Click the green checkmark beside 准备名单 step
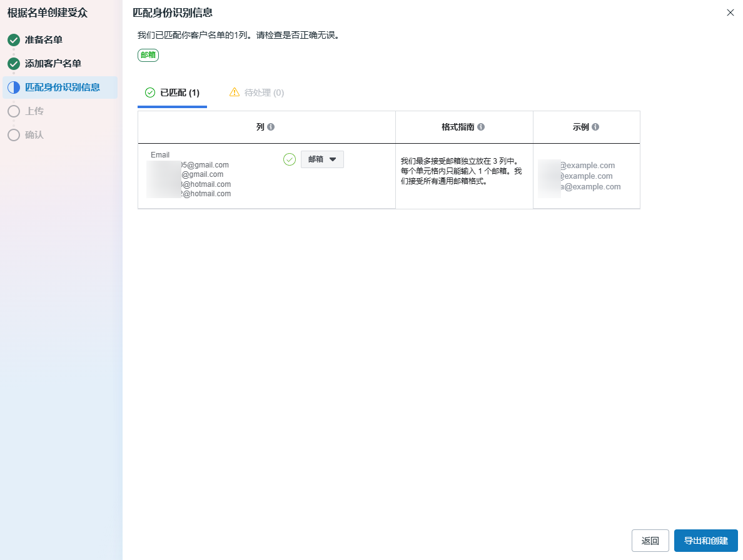 point(14,40)
